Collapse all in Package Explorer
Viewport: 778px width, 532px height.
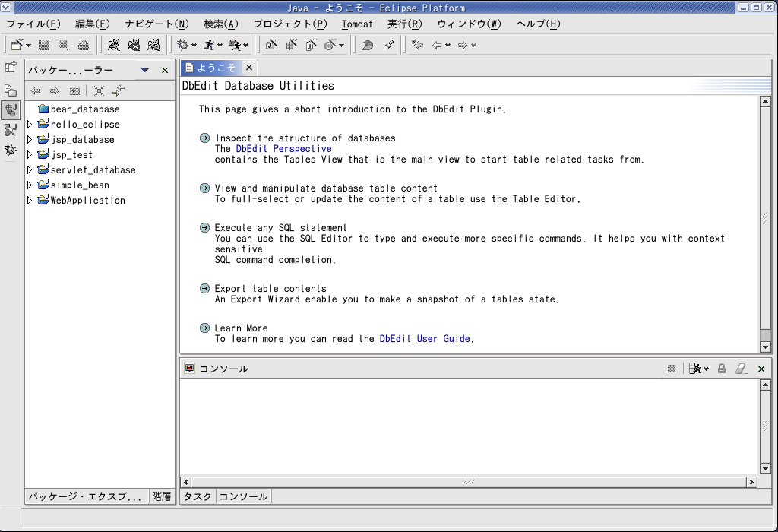100,90
